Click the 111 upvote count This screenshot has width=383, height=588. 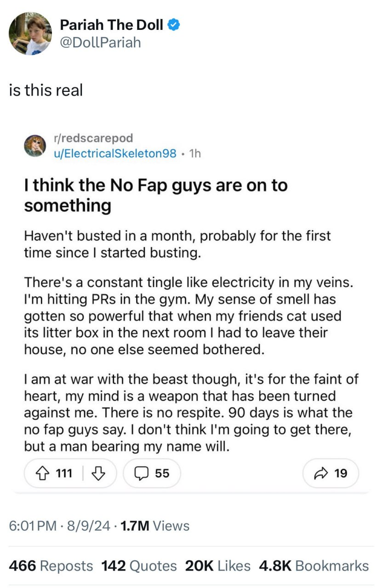point(63,473)
